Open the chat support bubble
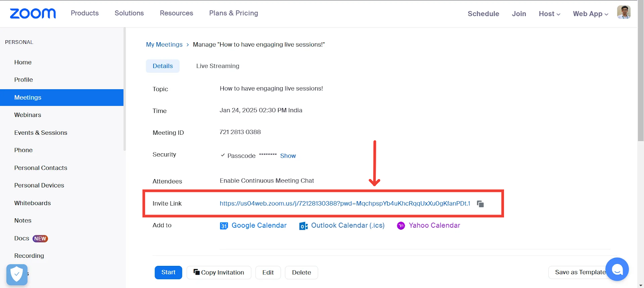This screenshot has width=644, height=288. [617, 269]
